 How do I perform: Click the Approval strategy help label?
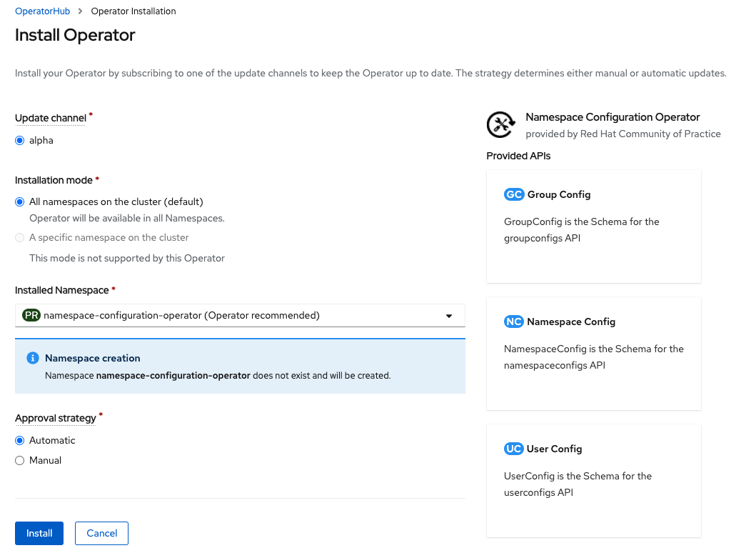55,418
